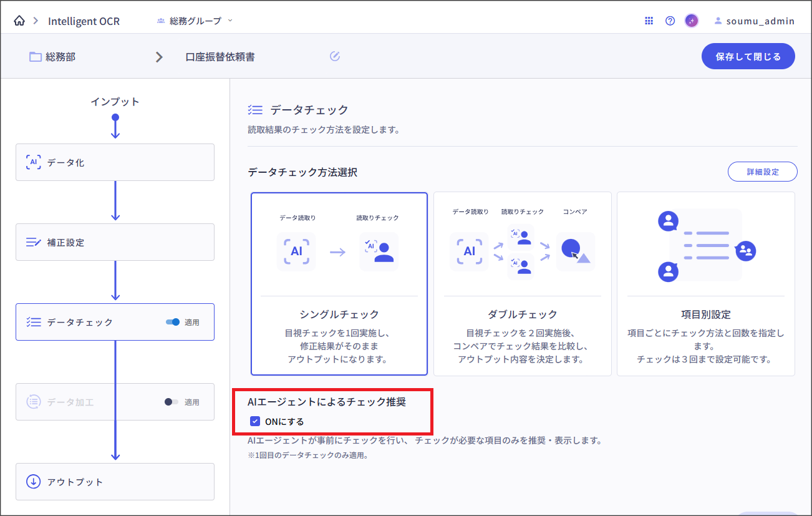This screenshot has height=516, width=812.
Task: Click the home icon in the top bar
Action: (19, 20)
